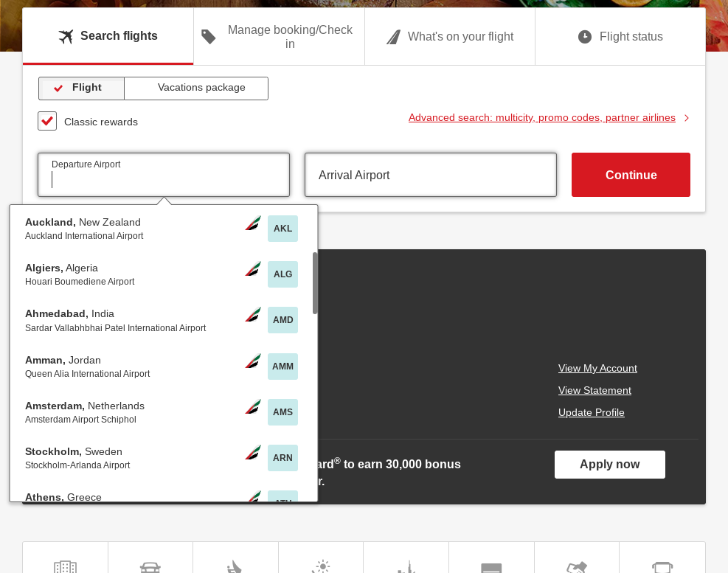Click the clock icon on Flight status

point(584,37)
